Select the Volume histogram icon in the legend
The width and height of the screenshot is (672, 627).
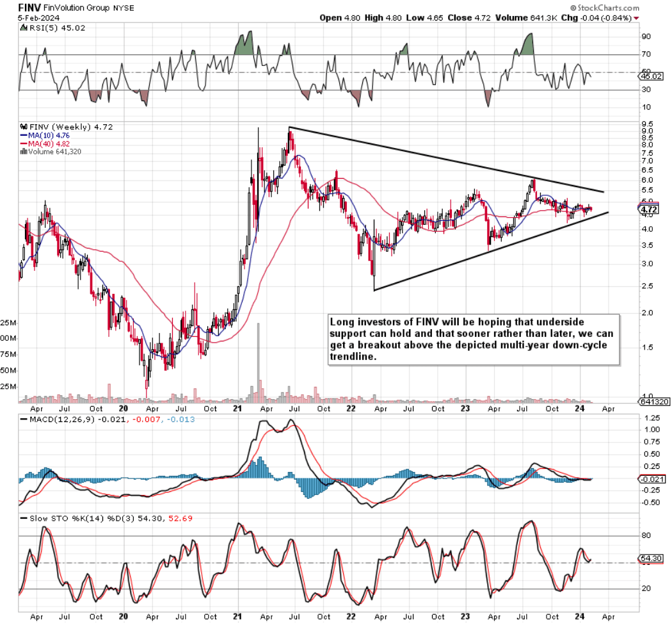(24, 152)
